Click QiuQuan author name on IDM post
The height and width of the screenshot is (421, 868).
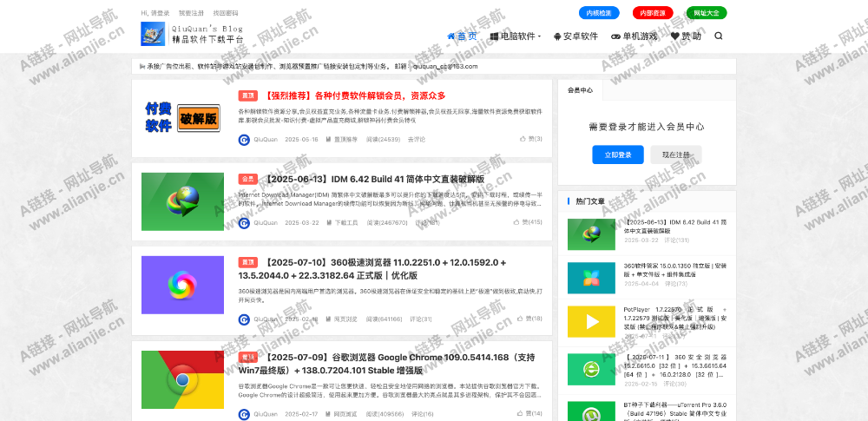click(266, 223)
